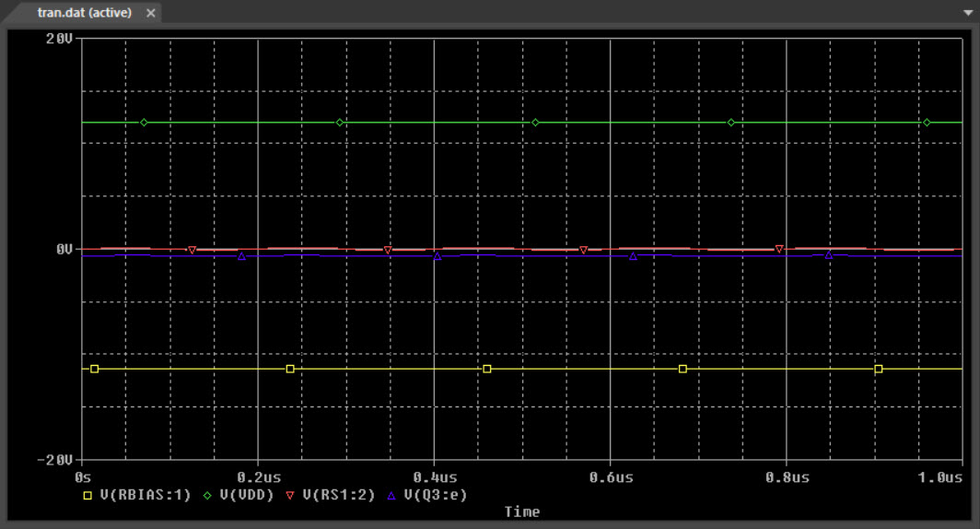The width and height of the screenshot is (980, 529).
Task: Click the yellow square symbol for V(RBIAS:1)
Action: point(88,495)
